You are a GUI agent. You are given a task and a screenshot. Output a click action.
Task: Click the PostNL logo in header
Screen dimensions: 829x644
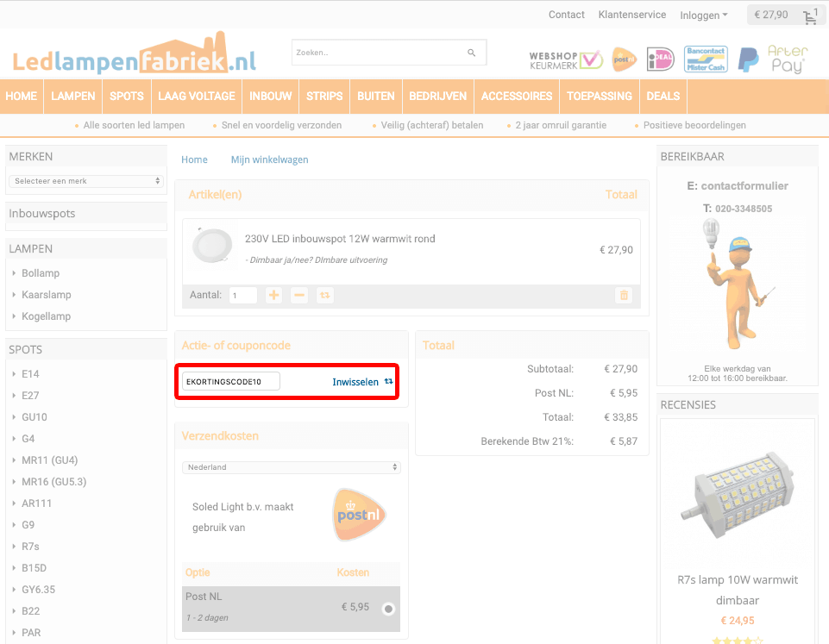pos(624,59)
